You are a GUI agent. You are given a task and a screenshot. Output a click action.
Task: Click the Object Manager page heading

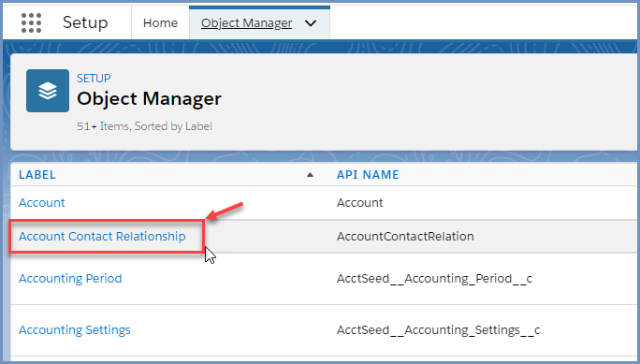coord(149,99)
